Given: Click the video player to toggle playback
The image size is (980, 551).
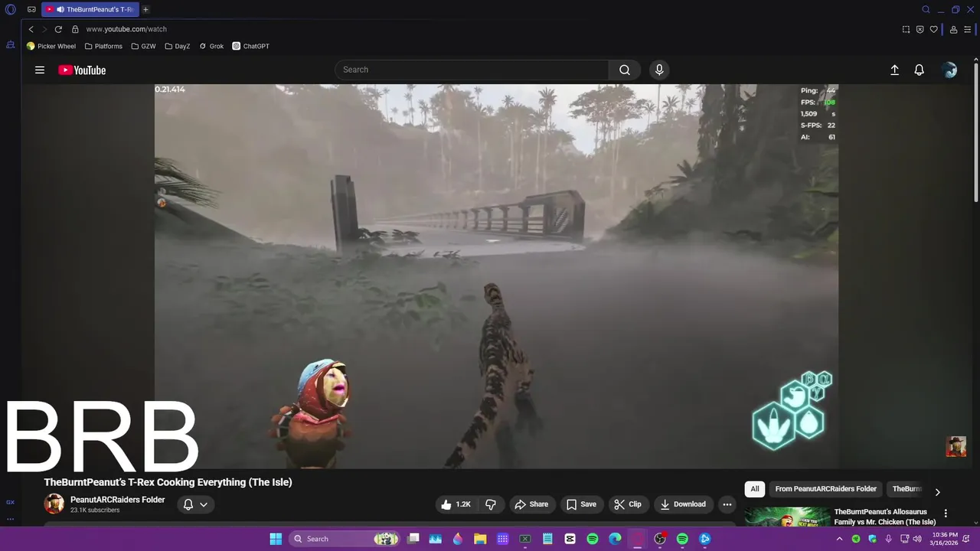Looking at the screenshot, I should 496,275.
